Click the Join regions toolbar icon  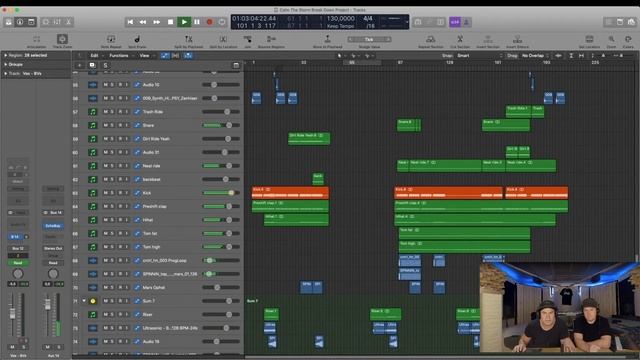coord(247,39)
